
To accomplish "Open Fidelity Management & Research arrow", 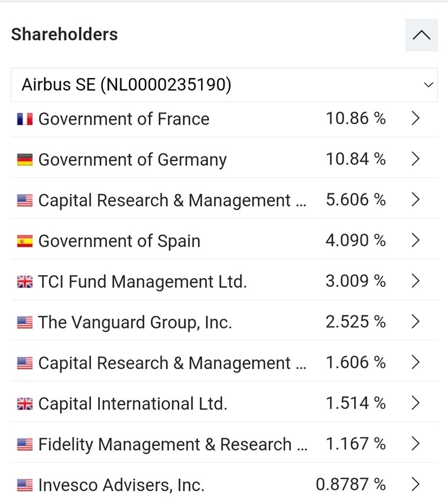I will click(x=415, y=444).
